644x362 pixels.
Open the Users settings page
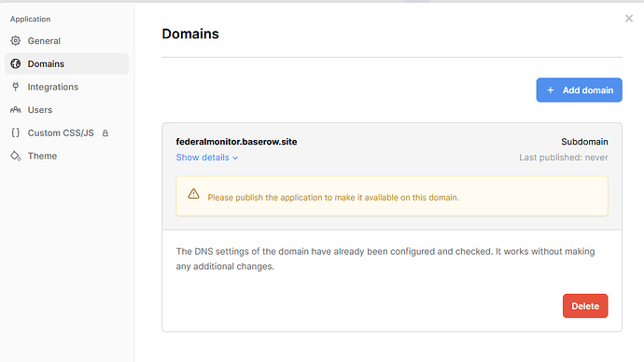[66, 109]
